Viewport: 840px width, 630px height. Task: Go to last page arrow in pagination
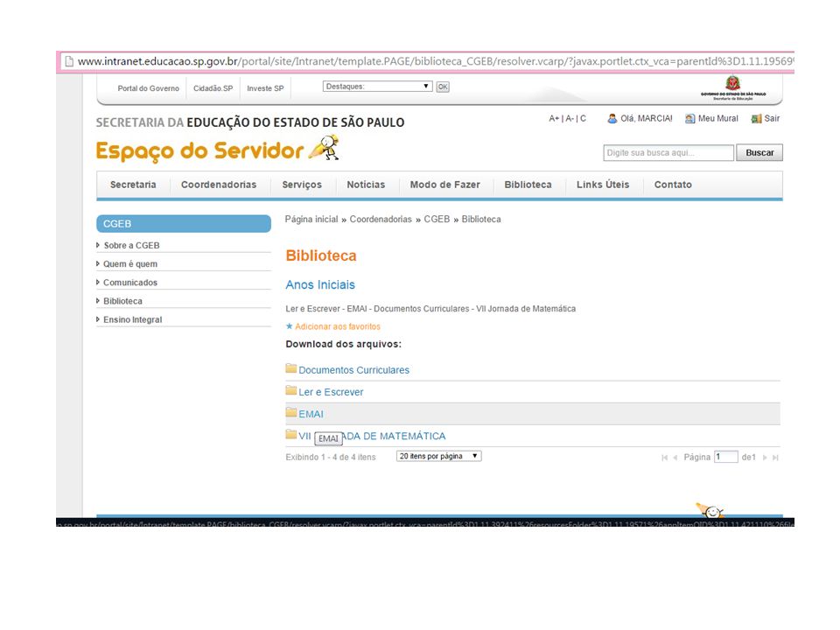tap(774, 458)
